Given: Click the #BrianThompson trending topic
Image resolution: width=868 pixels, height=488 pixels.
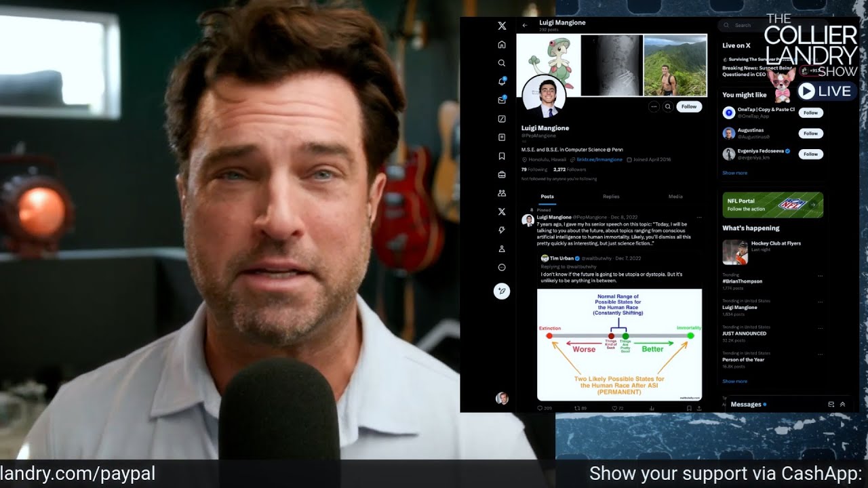Looking at the screenshot, I should click(x=742, y=281).
